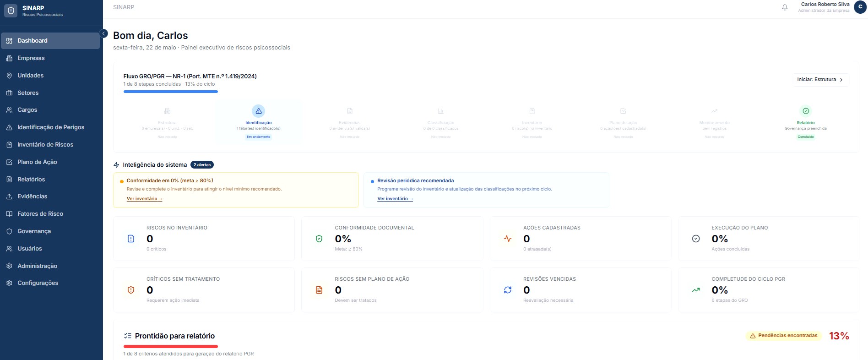Open Relatórios in the sidebar
The image size is (868, 360).
tap(50, 180)
